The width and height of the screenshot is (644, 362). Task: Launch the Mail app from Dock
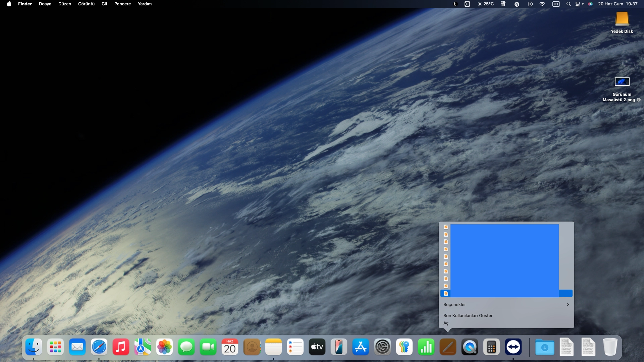(x=77, y=347)
